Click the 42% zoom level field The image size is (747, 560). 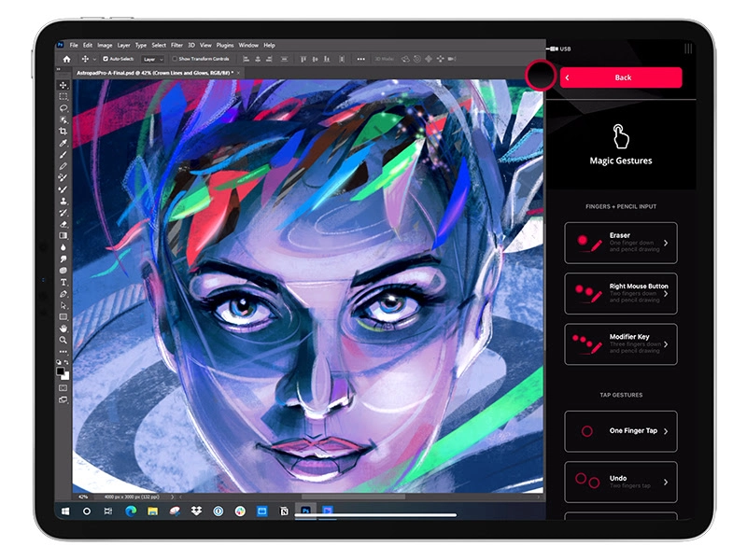[83, 497]
